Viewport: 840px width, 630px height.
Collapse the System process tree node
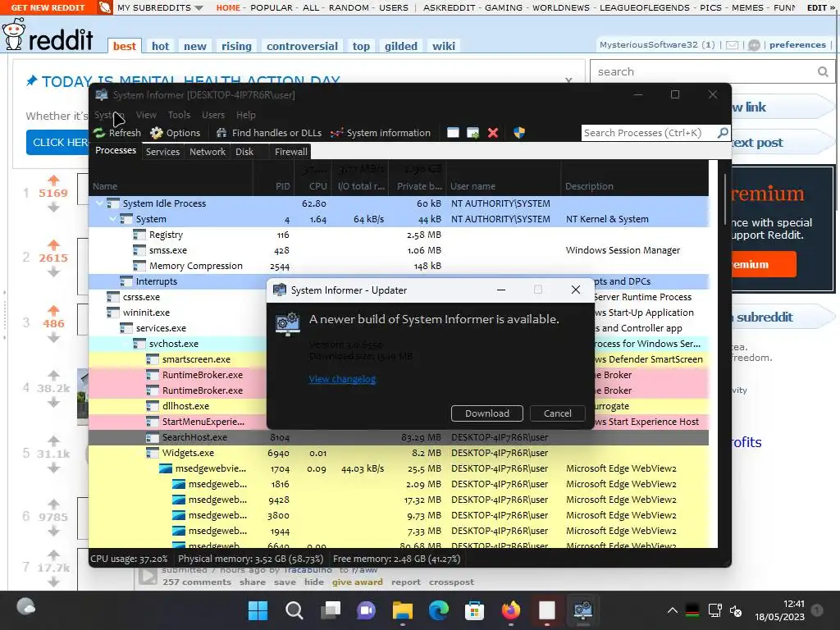click(113, 219)
